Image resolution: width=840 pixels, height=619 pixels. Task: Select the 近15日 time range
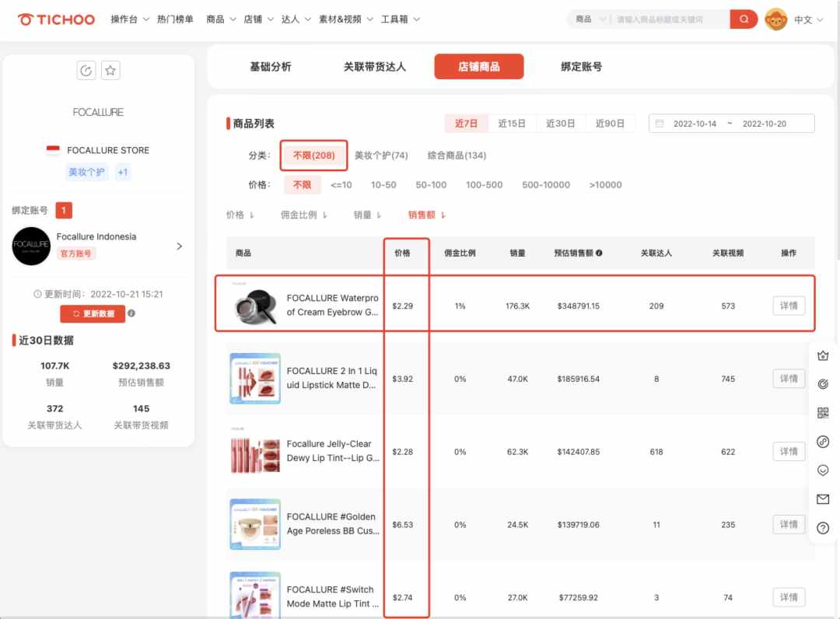pyautogui.click(x=512, y=124)
